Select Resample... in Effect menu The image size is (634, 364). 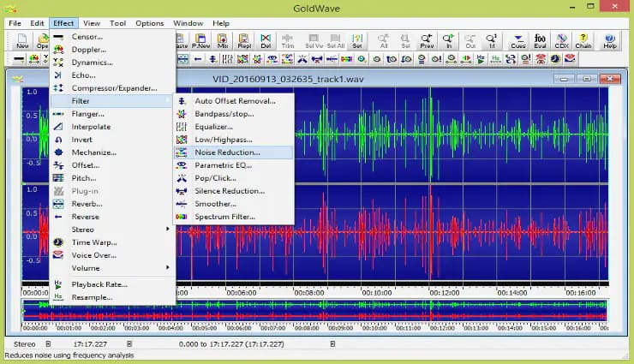[x=112, y=297]
